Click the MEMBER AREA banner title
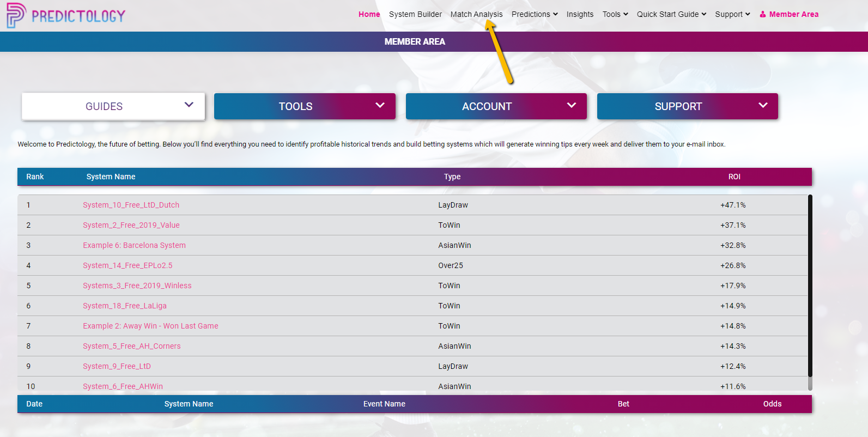This screenshot has height=437, width=868. click(x=415, y=41)
